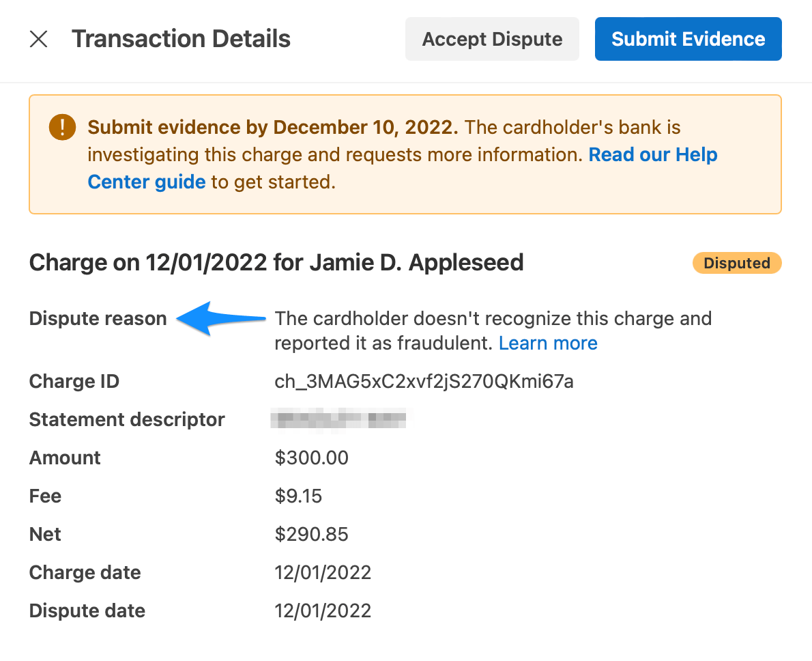The image size is (812, 661).
Task: Select the Charge ID value text
Action: (x=424, y=381)
